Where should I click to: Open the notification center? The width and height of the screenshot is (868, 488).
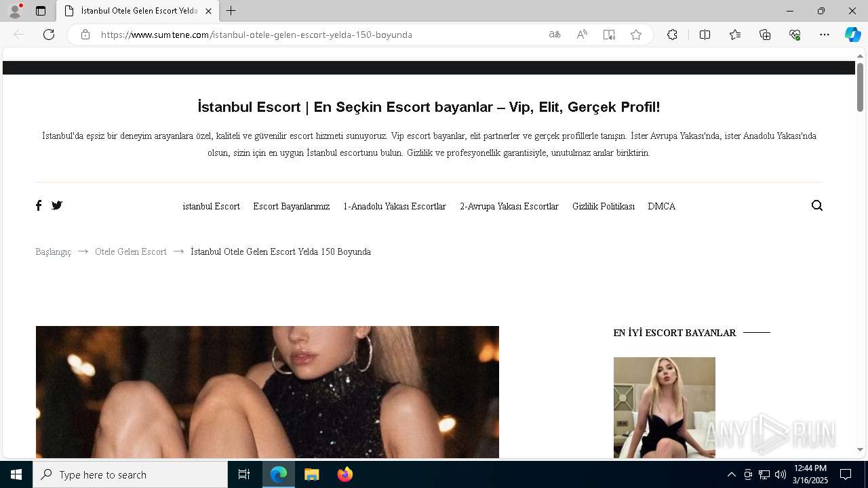[846, 474]
